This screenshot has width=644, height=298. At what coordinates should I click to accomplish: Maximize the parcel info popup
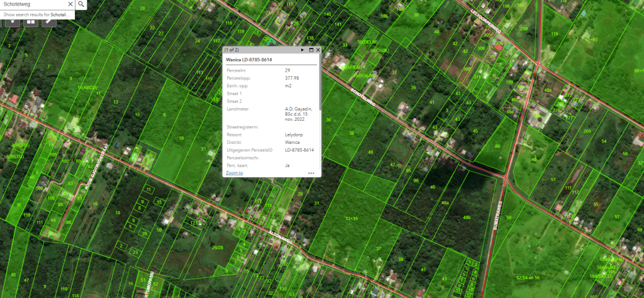(x=311, y=49)
